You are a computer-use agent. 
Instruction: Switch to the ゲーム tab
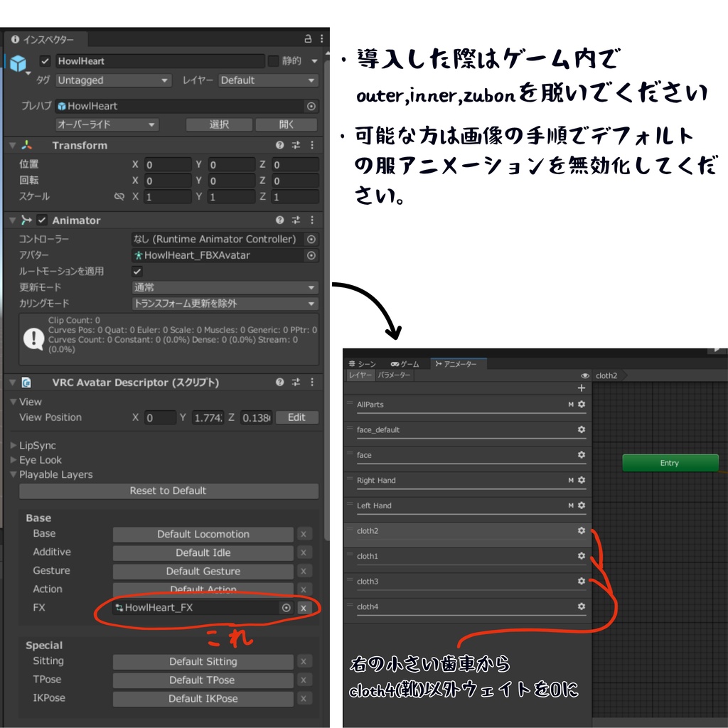point(405,364)
